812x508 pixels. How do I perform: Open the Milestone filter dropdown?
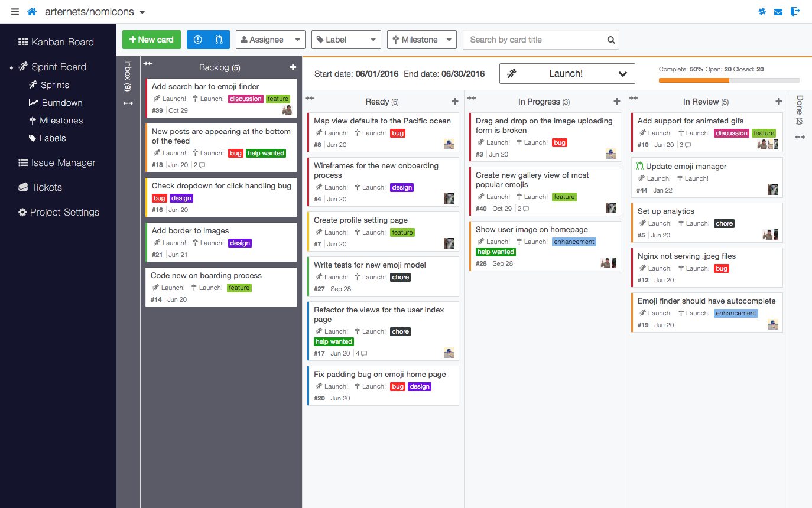(422, 40)
